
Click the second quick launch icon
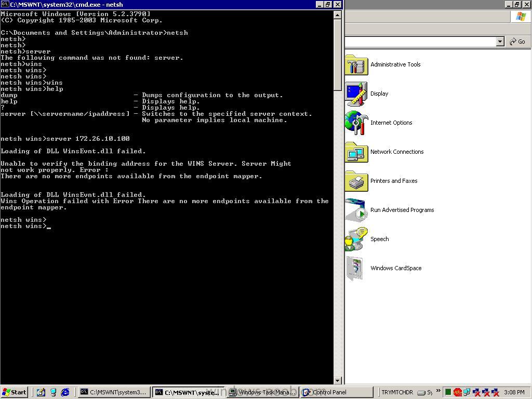[x=54, y=392]
